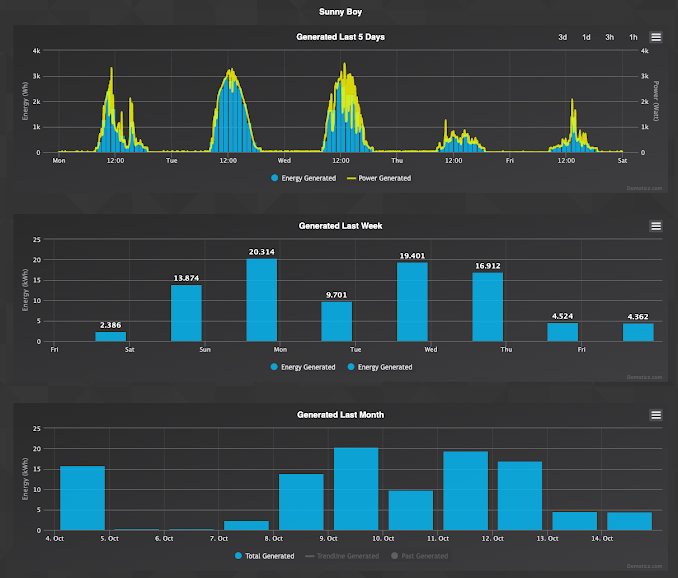This screenshot has width=678, height=578.
Task: Enable Past Generated legend item
Action: (419, 556)
